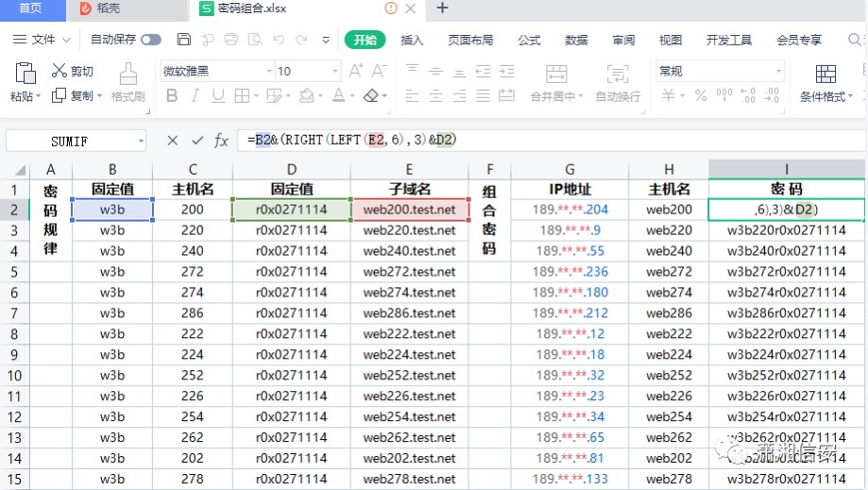Toggle Bold formatting
Screen dimensions: 868x490
[172, 95]
